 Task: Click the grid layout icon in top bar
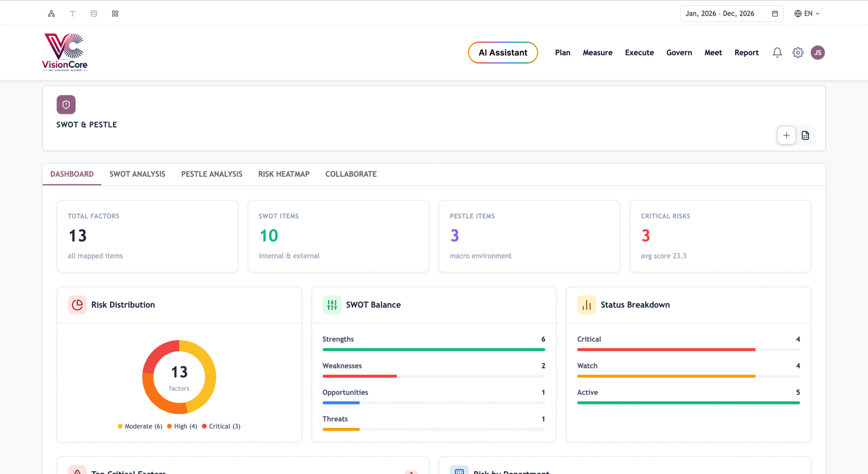click(x=115, y=14)
